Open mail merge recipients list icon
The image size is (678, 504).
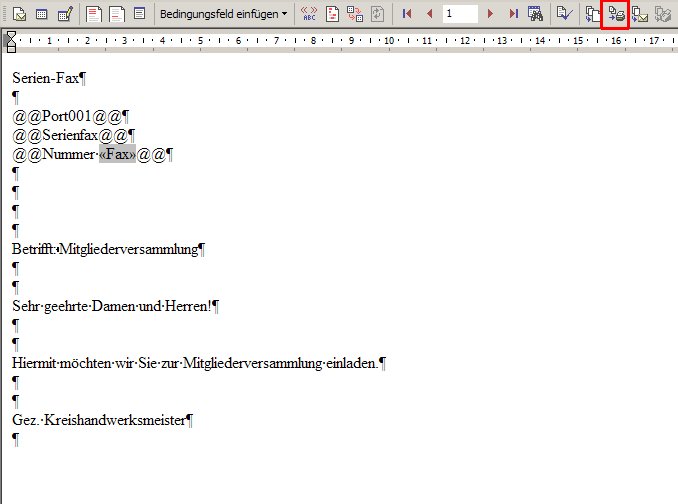click(x=65, y=14)
